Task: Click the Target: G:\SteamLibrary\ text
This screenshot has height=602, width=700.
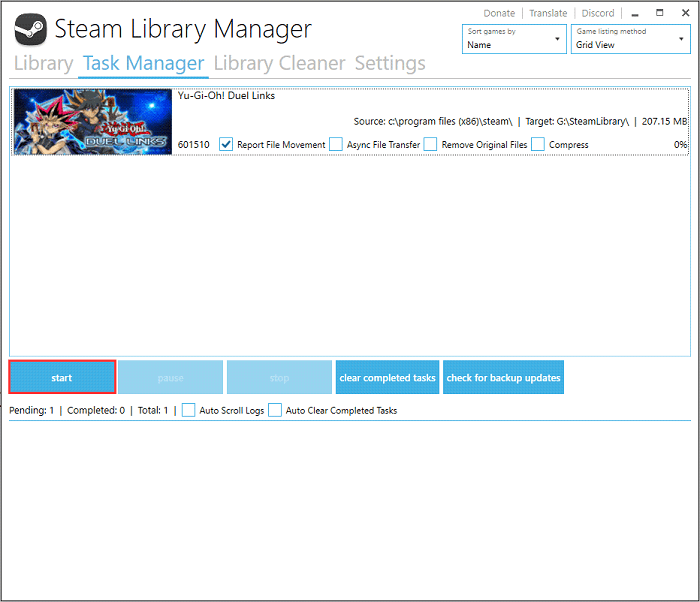Action: 577,121
